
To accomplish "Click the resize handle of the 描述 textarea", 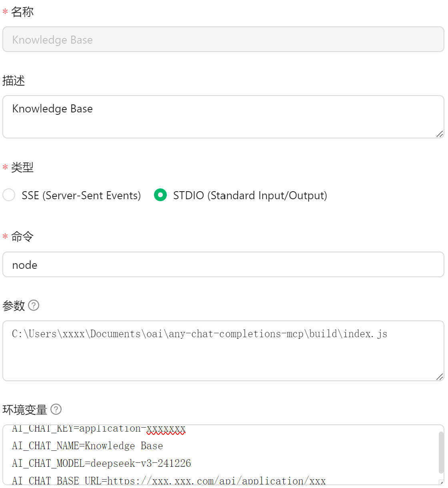I will (x=440, y=134).
